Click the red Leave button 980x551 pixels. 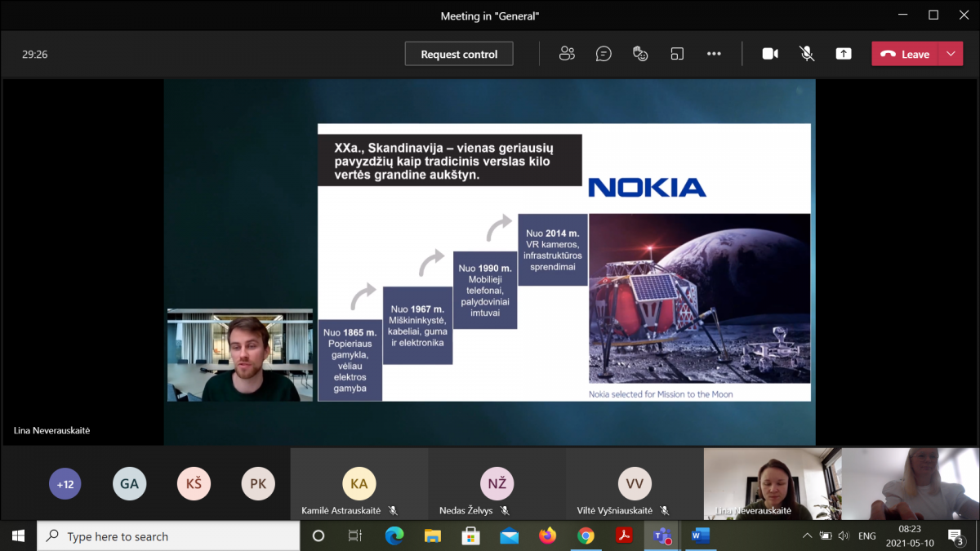(x=905, y=54)
